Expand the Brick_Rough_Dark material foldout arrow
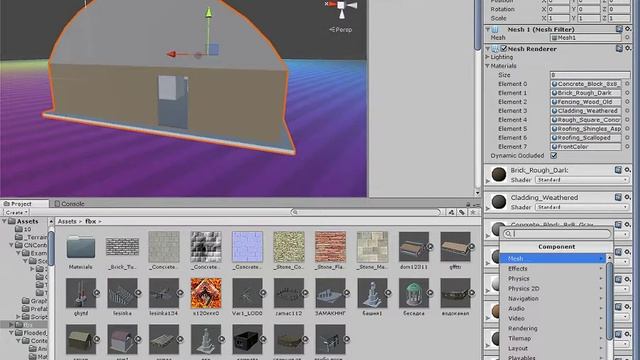Viewport: 640px width, 360px height. (x=488, y=180)
